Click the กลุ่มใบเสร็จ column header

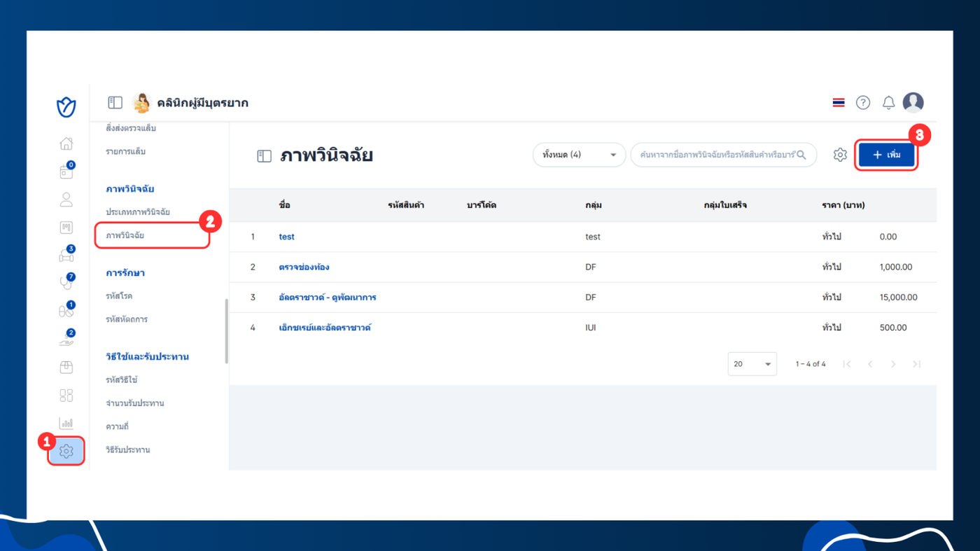pos(725,205)
